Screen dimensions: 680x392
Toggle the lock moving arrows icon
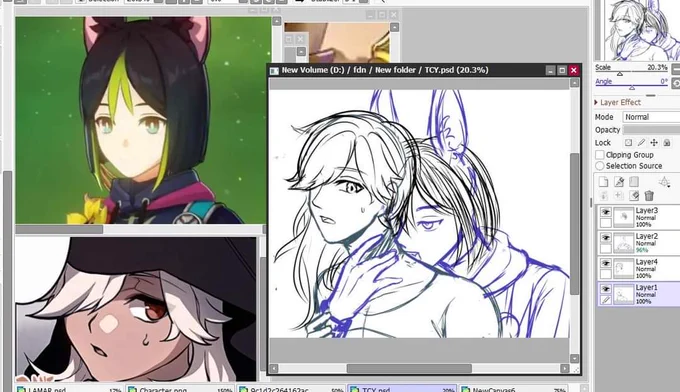pos(654,142)
